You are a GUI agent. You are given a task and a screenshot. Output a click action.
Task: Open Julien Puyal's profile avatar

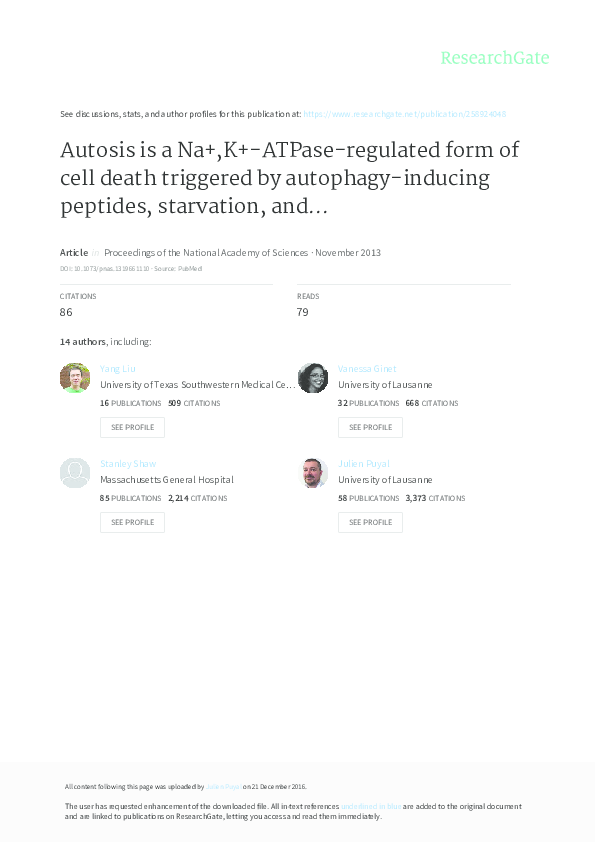(x=313, y=473)
